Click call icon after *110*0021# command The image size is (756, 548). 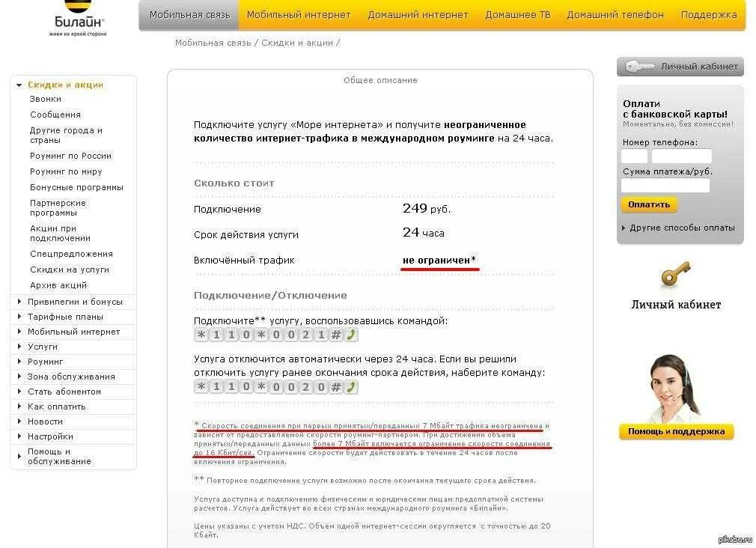tap(352, 335)
